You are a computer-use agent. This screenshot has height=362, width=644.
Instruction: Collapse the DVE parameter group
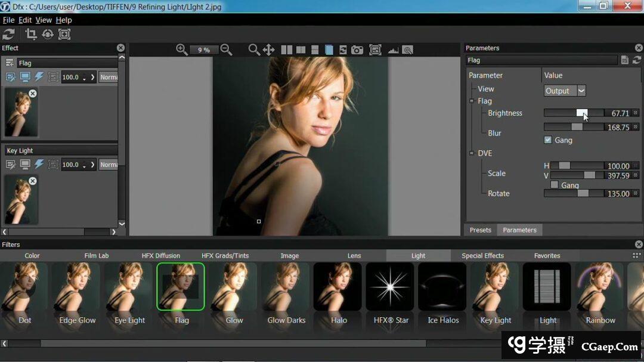(472, 153)
